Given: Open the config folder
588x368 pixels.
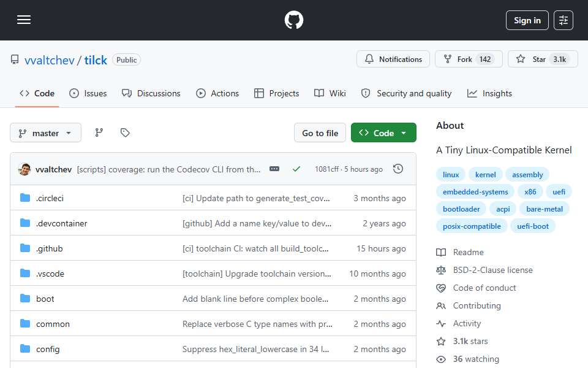Looking at the screenshot, I should coord(48,349).
